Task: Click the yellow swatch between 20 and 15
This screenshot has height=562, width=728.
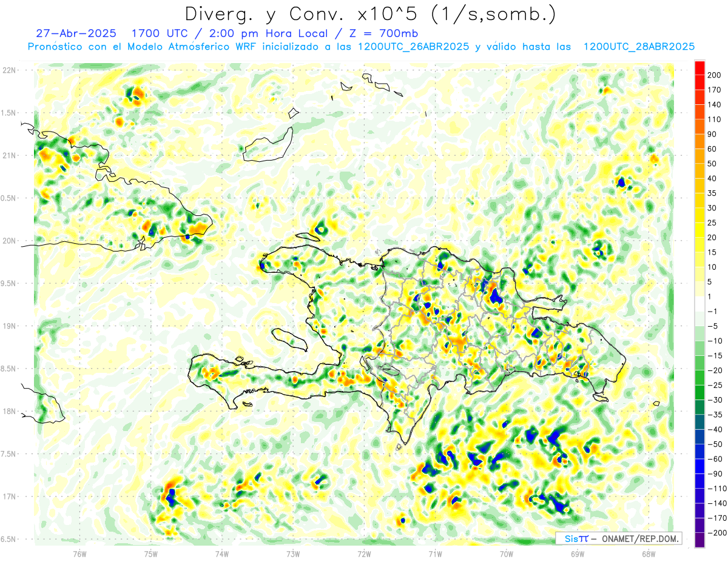Action: tap(699, 245)
